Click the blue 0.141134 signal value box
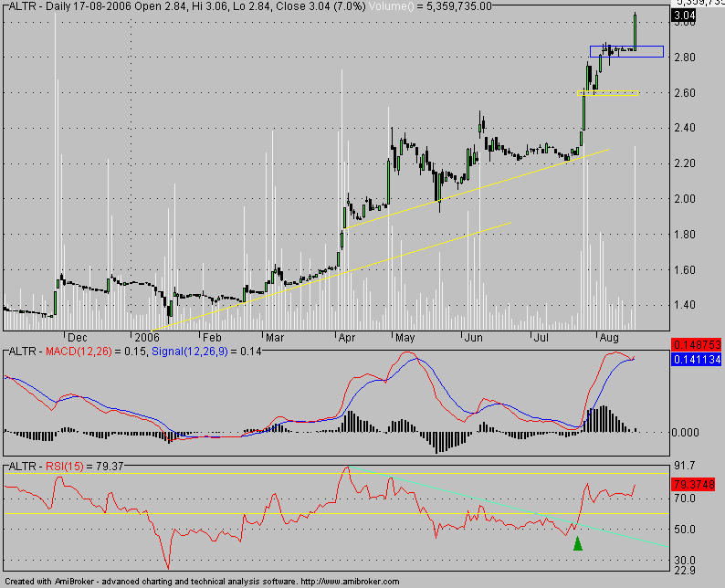This screenshot has height=588, width=725. pyautogui.click(x=697, y=359)
